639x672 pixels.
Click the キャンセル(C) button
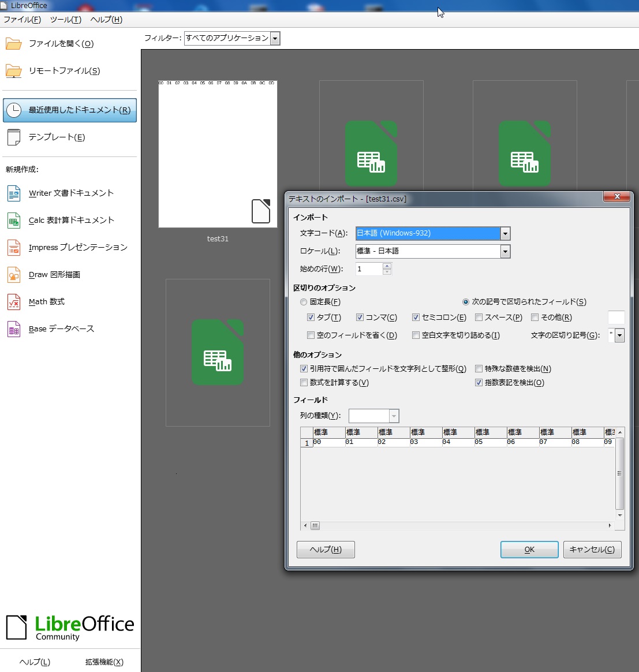click(592, 550)
